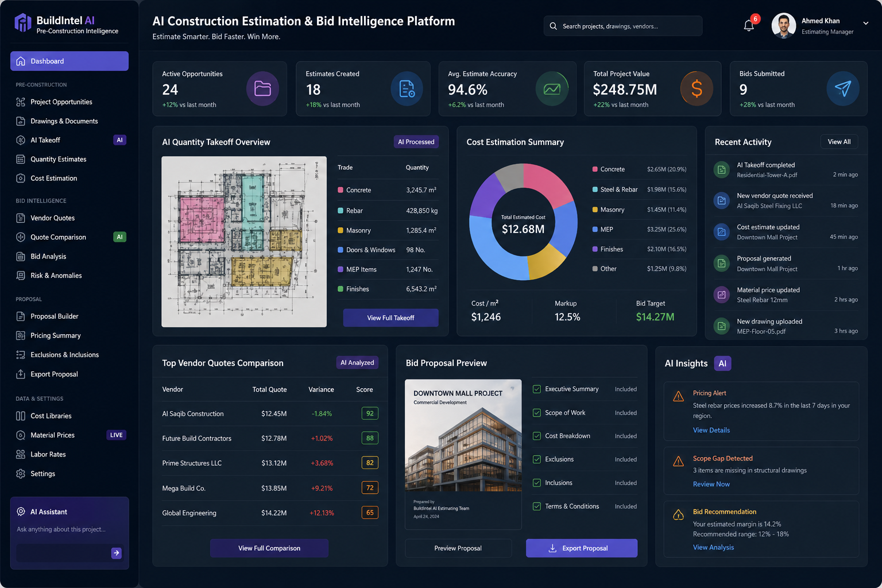882x588 pixels.
Task: Toggle the Exclusions checkbox in proposal preview
Action: click(x=537, y=459)
